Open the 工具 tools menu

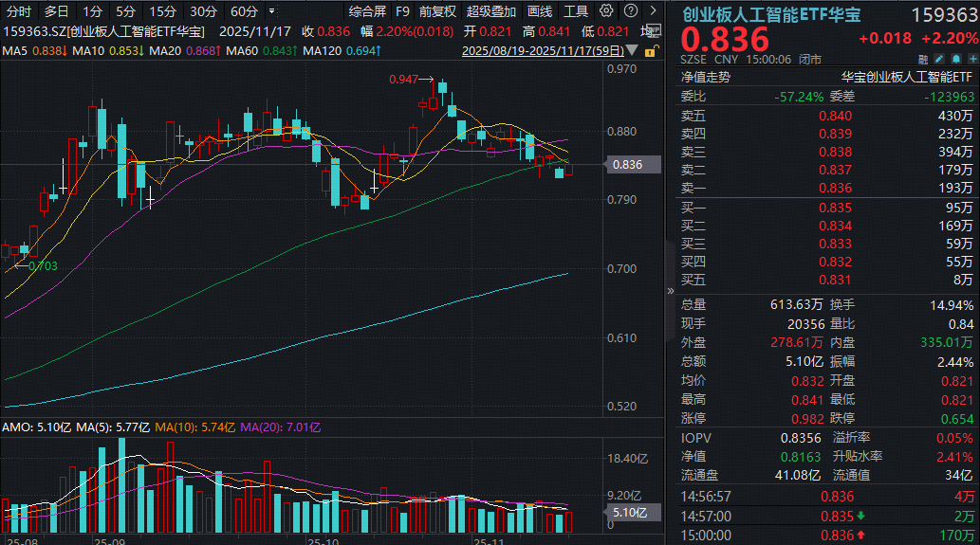(576, 11)
